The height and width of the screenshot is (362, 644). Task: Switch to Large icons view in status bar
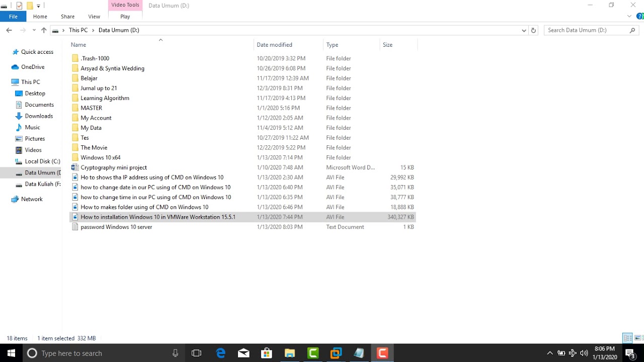tap(638, 338)
